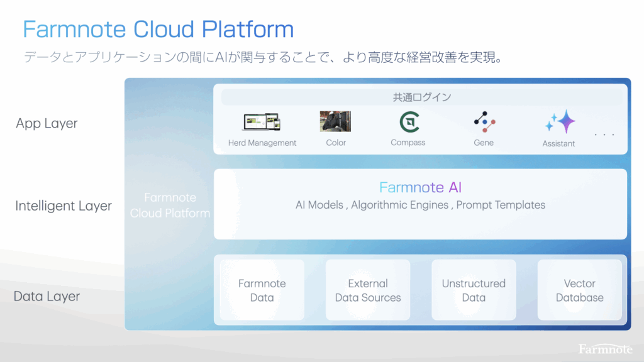Viewport: 644px width, 362px height.
Task: Open the External Data Sources box
Action: pos(368,290)
